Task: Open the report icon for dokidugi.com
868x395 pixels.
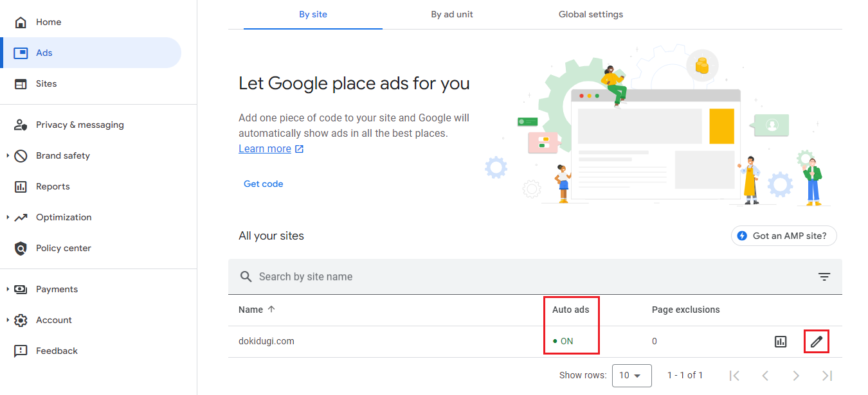Action: [x=781, y=342]
